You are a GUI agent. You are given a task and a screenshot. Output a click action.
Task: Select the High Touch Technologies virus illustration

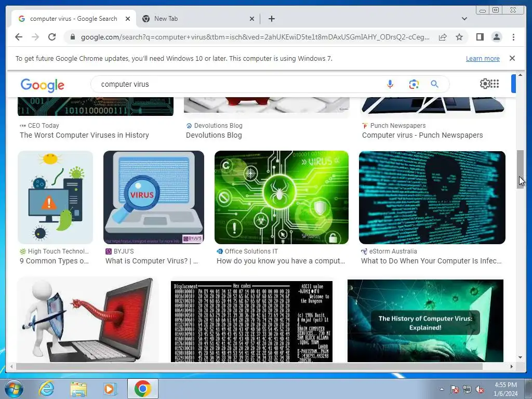[55, 197]
